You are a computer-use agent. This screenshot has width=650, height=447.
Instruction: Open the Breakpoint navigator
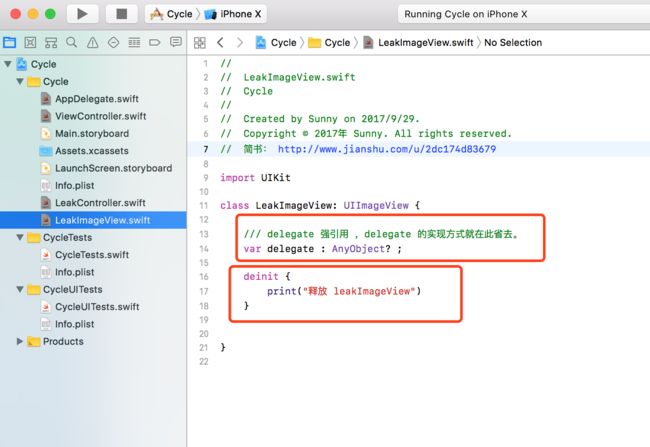tap(155, 42)
